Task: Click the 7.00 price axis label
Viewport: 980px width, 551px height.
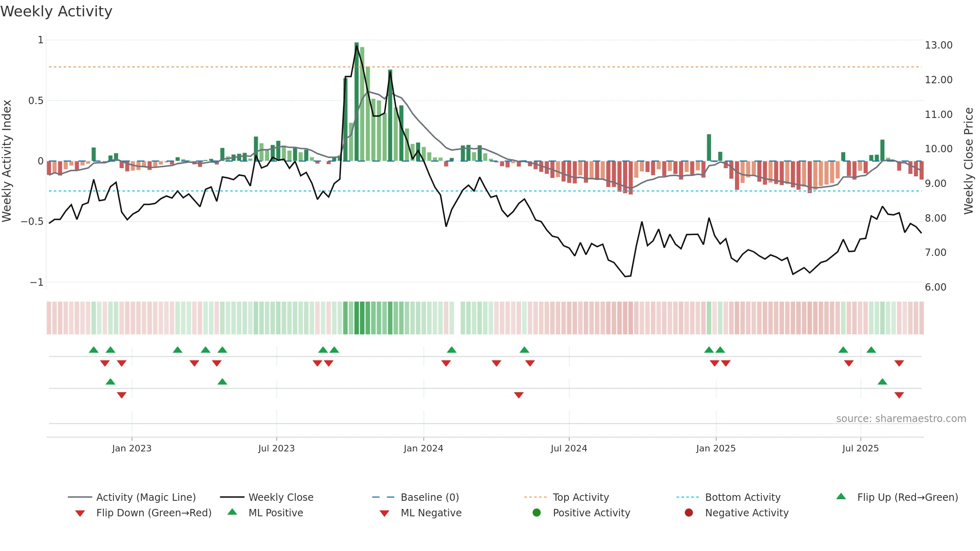Action: pyautogui.click(x=935, y=253)
